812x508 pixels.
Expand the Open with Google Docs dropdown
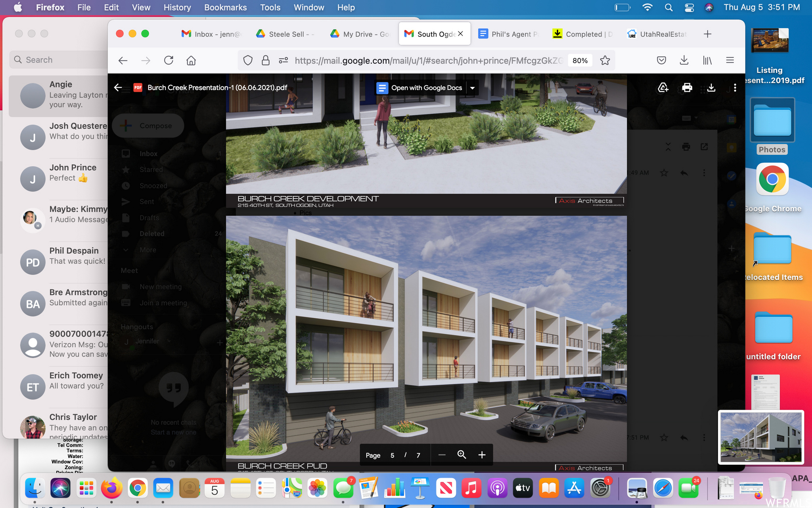pos(472,88)
